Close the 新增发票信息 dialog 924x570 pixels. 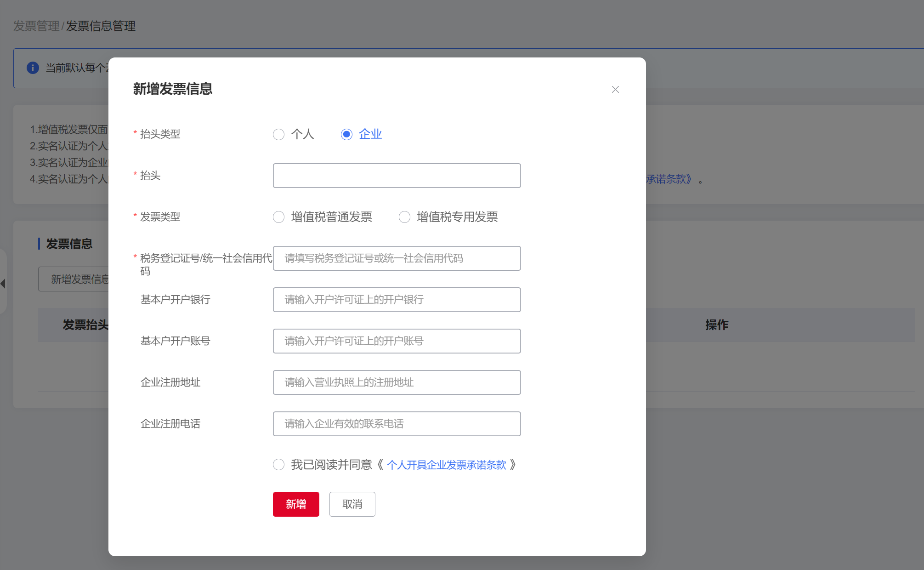[x=615, y=90]
